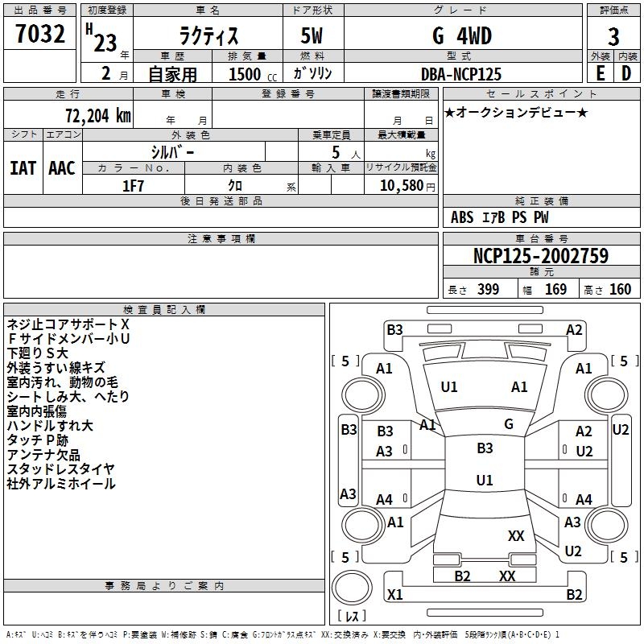This screenshot has height=644, width=644.
Task: Click the 検査員記入欄 inspector notes header
Action: click(164, 309)
